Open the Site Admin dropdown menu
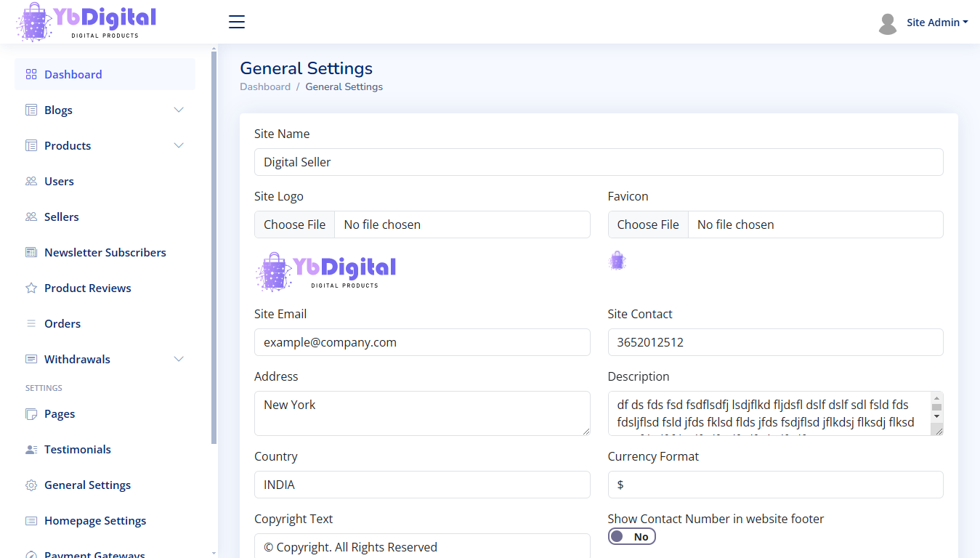Viewport: 980px width, 558px height. point(936,23)
